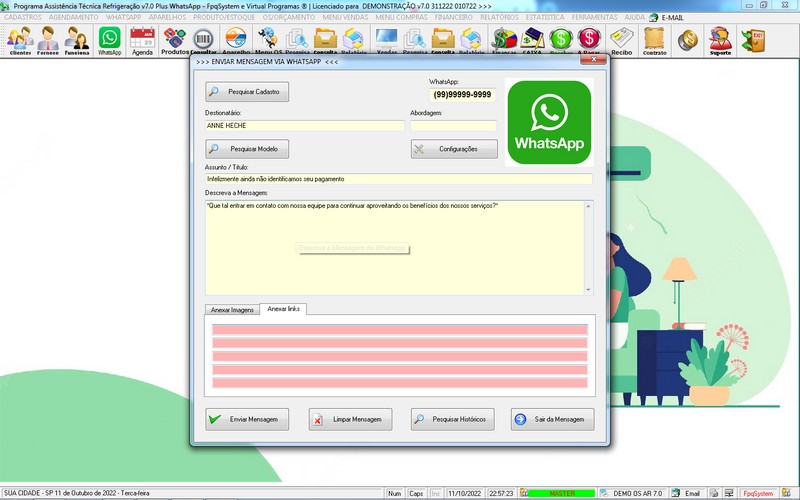Open the MENU COMPRAS menu
The width and height of the screenshot is (800, 500).
402,17
